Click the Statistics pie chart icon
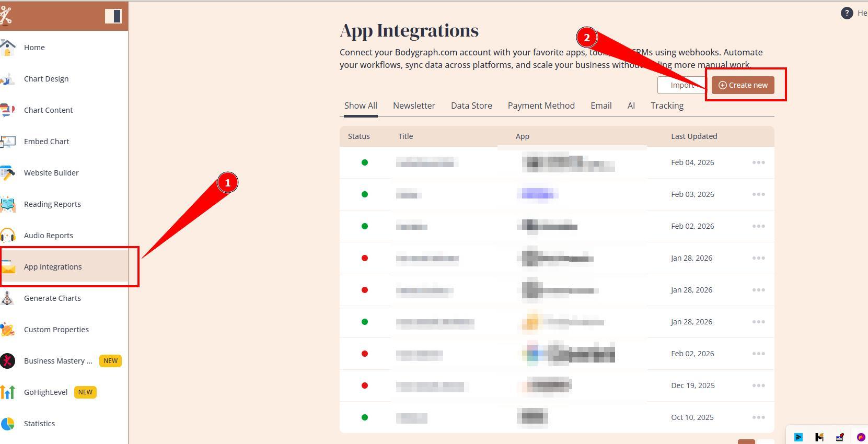Image resolution: width=868 pixels, height=444 pixels. pyautogui.click(x=7, y=424)
